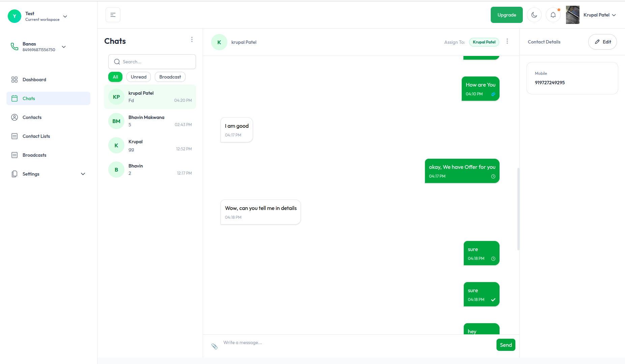Viewport: 625px width, 364px height.
Task: Open conversation options three-dot menu
Action: (x=507, y=41)
